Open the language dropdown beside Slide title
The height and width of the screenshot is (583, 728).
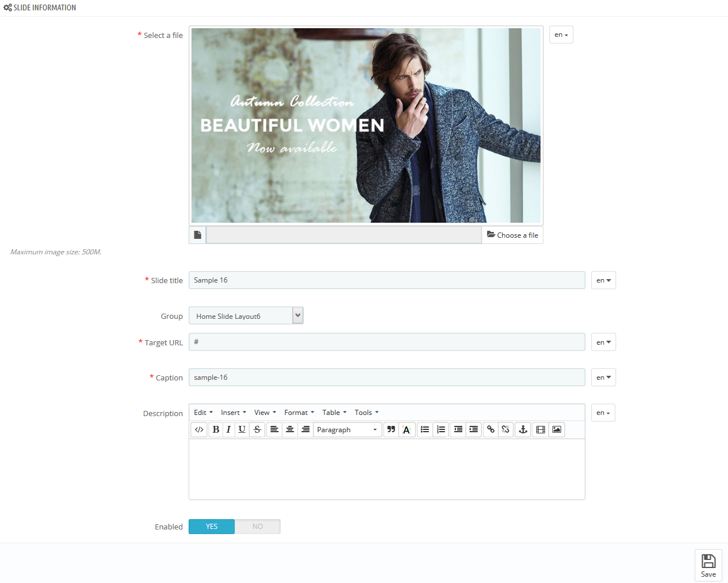[x=603, y=280]
